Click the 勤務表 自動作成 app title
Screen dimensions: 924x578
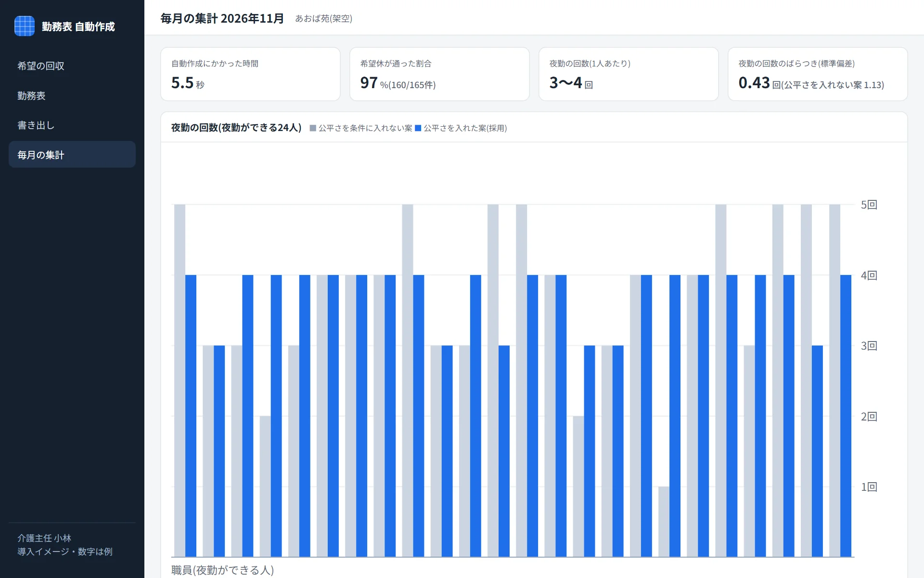(78, 26)
